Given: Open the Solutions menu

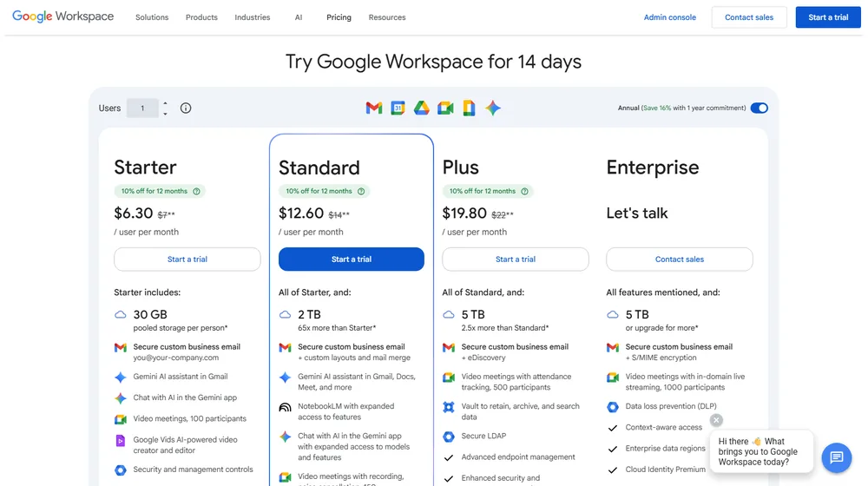Looking at the screenshot, I should coord(152,17).
